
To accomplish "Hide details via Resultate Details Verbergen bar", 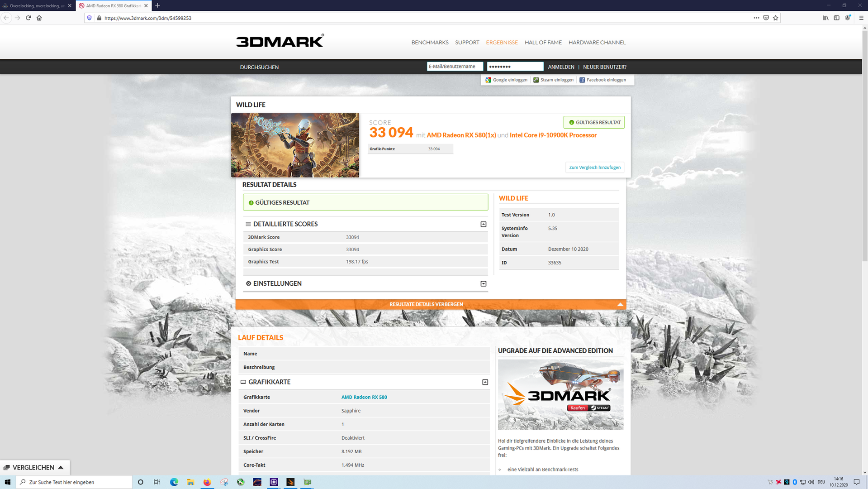I will click(x=431, y=304).
